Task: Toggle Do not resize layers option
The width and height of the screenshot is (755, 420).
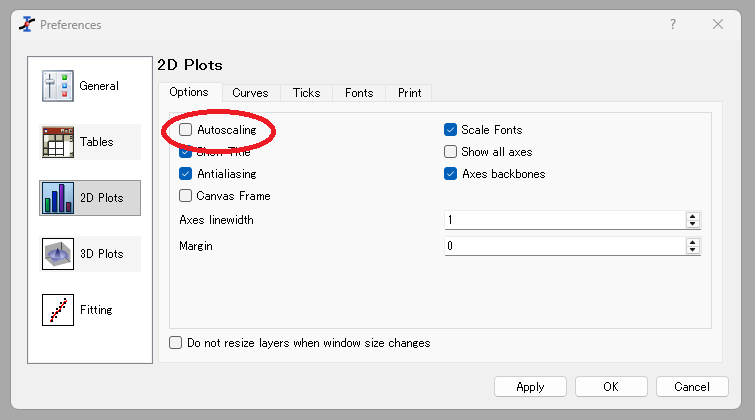Action: coord(176,343)
